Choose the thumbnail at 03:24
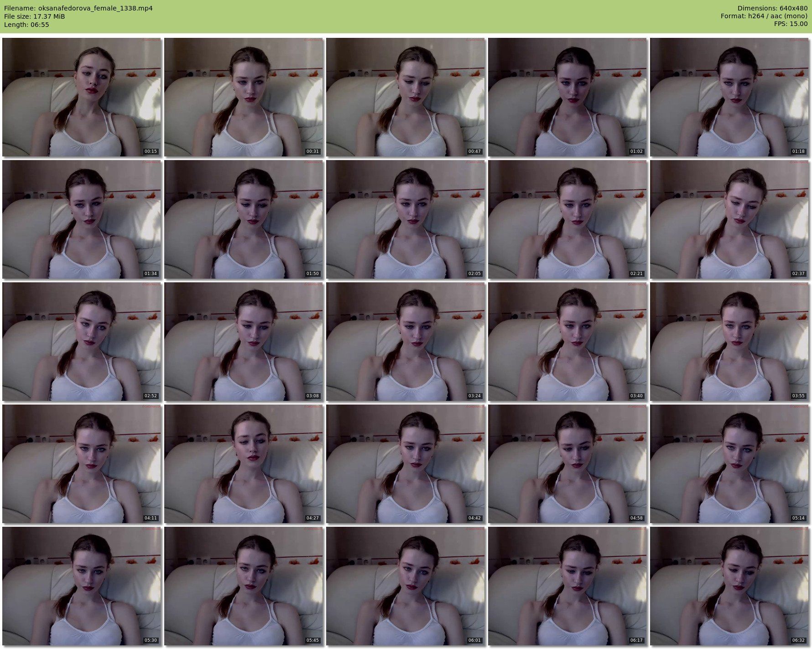Screen dimensions: 812x649 pyautogui.click(x=406, y=342)
